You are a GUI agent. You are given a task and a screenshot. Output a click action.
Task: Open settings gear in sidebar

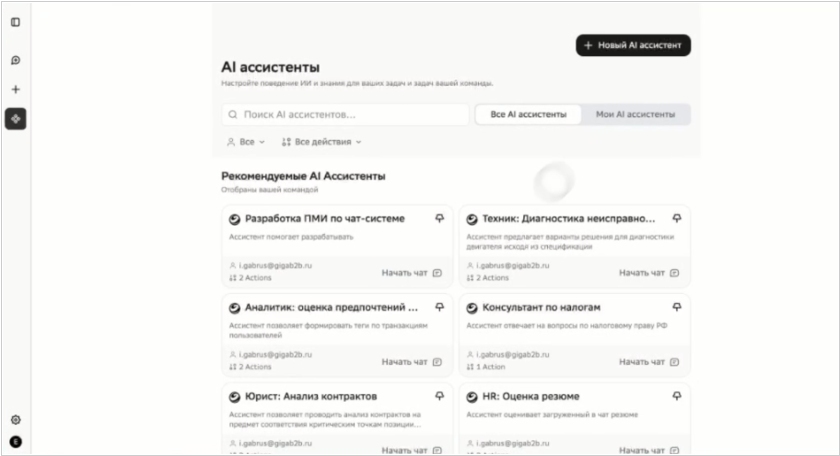(x=15, y=420)
